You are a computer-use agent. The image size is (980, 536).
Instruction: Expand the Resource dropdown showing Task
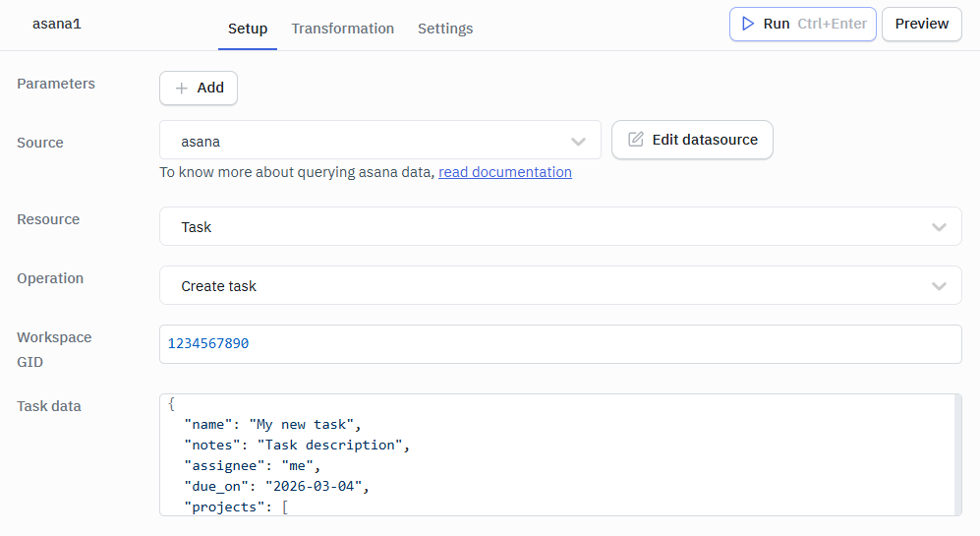560,226
